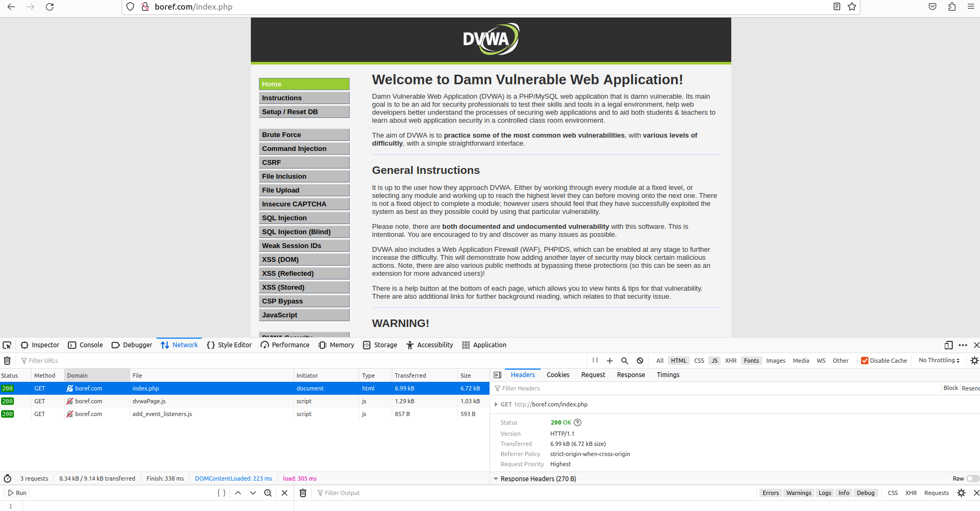Toggle the XHR request filter

click(731, 361)
